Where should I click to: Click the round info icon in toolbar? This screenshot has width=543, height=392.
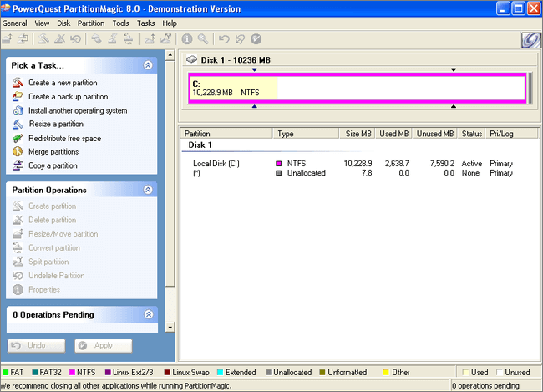pyautogui.click(x=187, y=39)
